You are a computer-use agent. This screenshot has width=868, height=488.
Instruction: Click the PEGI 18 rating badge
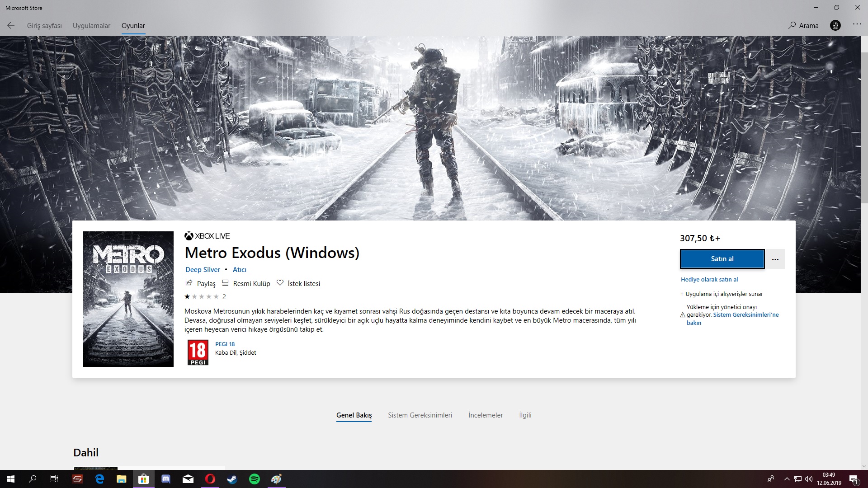click(x=198, y=352)
